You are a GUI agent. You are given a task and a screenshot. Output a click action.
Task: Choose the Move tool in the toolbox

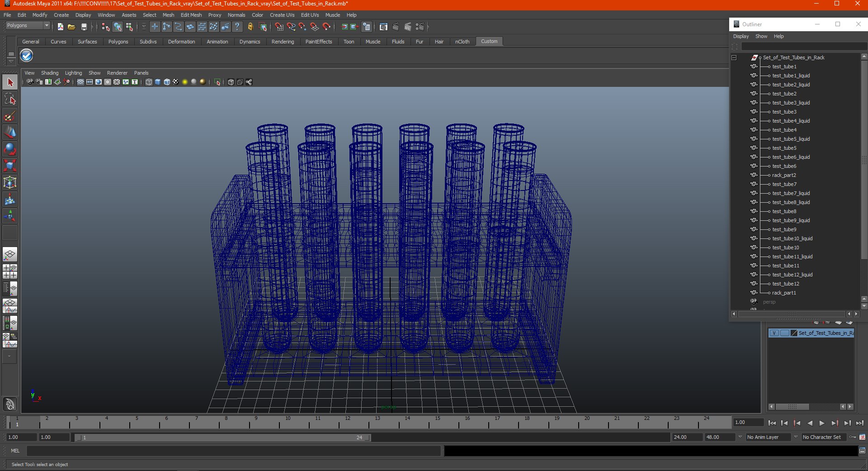point(10,133)
